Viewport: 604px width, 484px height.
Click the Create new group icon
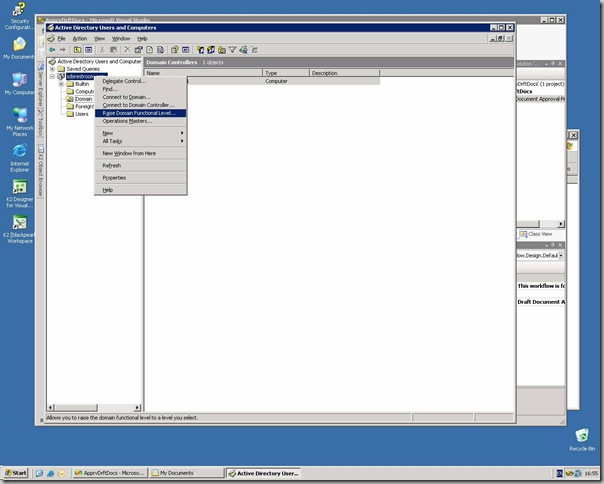click(211, 50)
